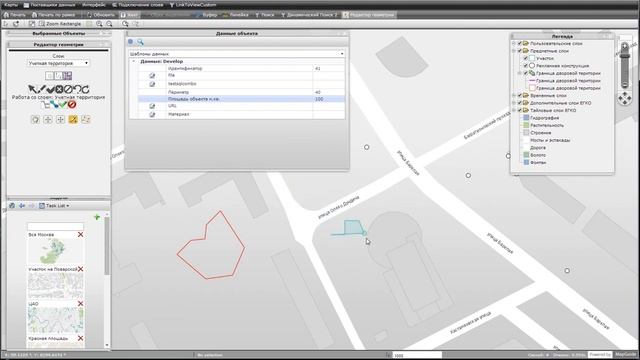Click the red prohibit icon in the layer tools
This screenshot has width=640, height=360.
pos(72,104)
